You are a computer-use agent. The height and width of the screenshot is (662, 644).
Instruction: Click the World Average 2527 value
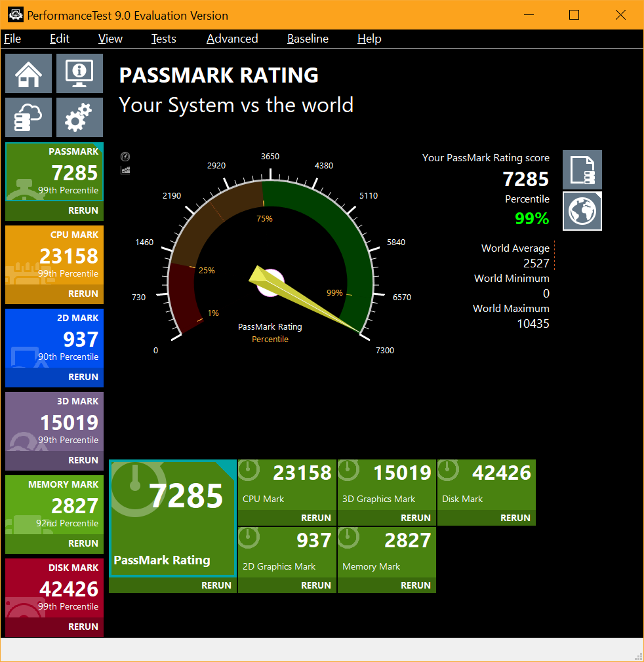[x=536, y=263]
